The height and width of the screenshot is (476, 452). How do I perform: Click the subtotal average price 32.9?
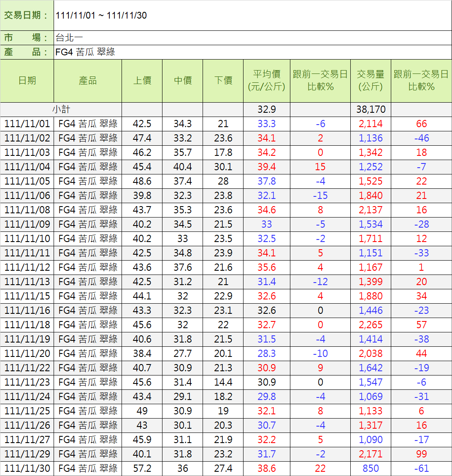click(266, 109)
